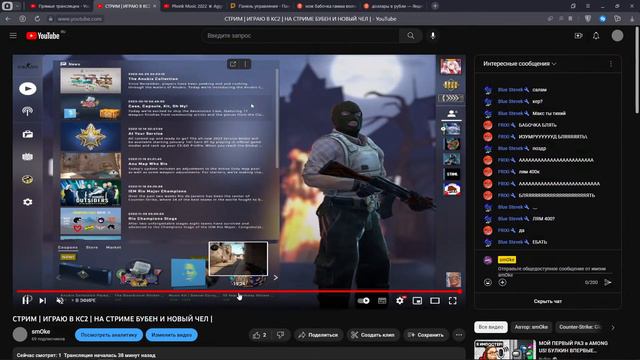Click the game sidebar broadcast antenna icon
640x360 pixels.
pyautogui.click(x=27, y=111)
